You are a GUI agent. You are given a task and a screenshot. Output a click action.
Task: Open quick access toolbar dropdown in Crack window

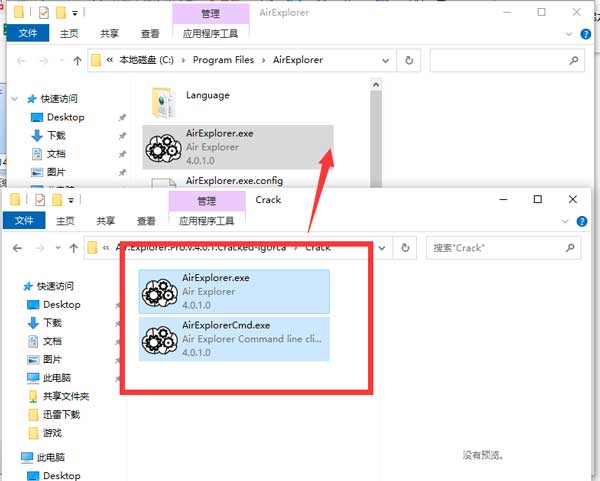(x=71, y=201)
